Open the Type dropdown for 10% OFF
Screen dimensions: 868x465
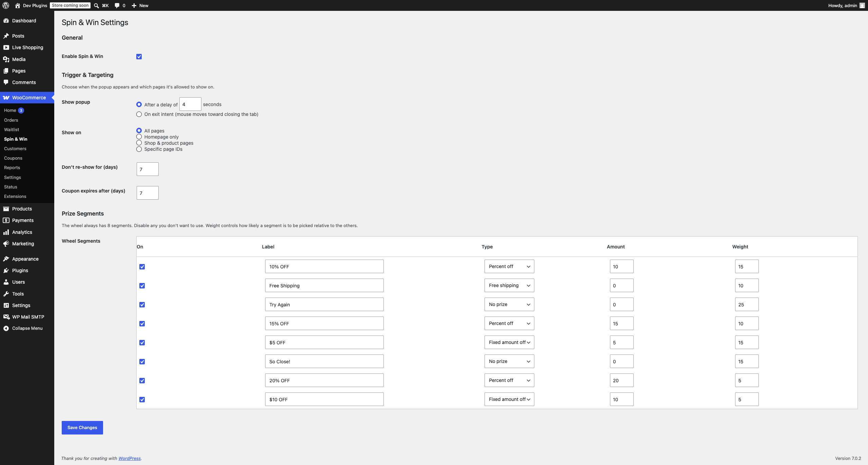[509, 266]
